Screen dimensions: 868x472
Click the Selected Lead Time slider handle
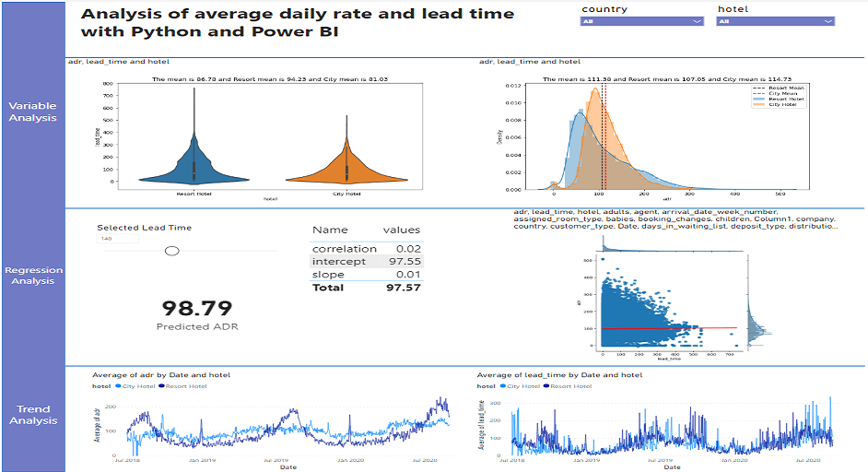(x=171, y=250)
